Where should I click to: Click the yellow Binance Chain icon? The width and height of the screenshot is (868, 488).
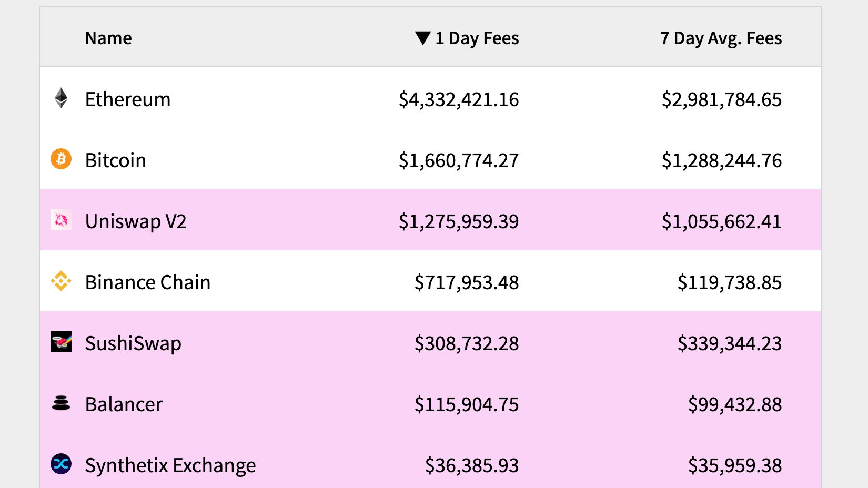(x=61, y=281)
